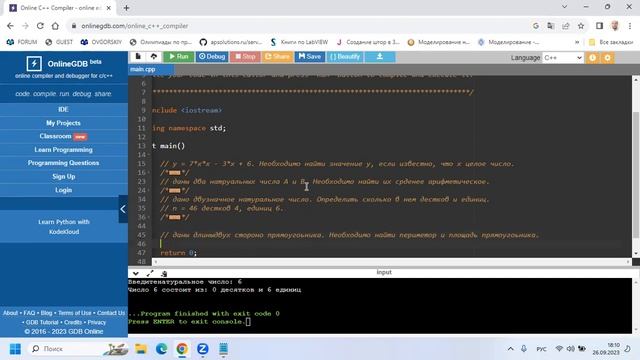Open the Language dropdown showing C++
Viewport: 640px width, 360px height.
coord(562,58)
